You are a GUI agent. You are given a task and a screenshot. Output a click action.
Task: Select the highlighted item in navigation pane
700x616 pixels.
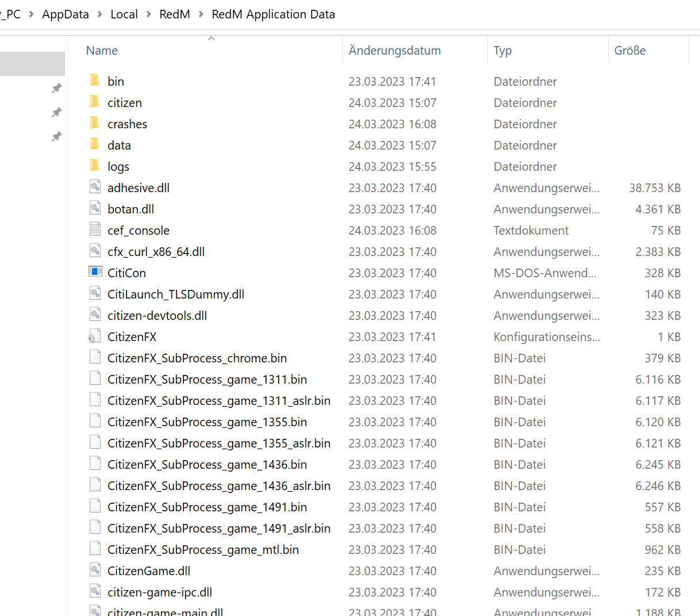coord(32,64)
